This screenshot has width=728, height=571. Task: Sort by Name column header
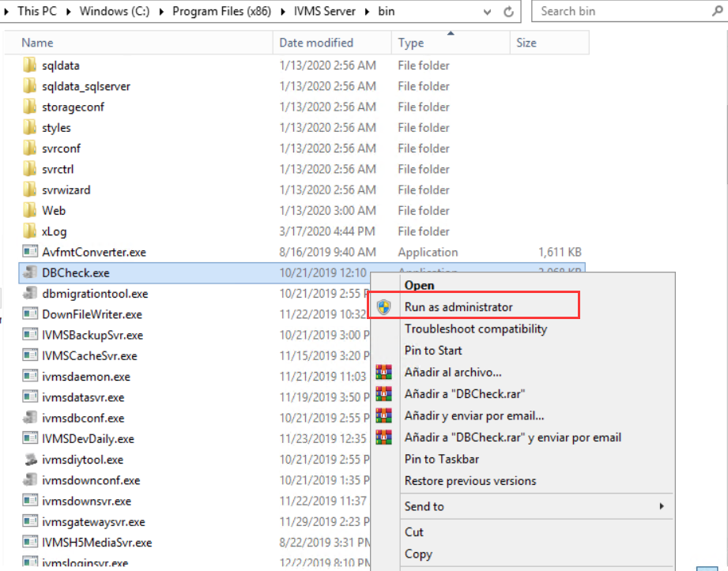tap(138, 43)
